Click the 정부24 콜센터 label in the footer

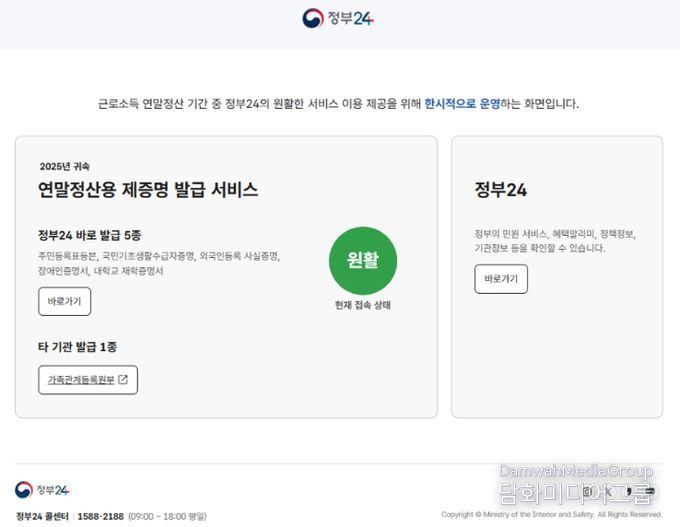tap(42, 516)
